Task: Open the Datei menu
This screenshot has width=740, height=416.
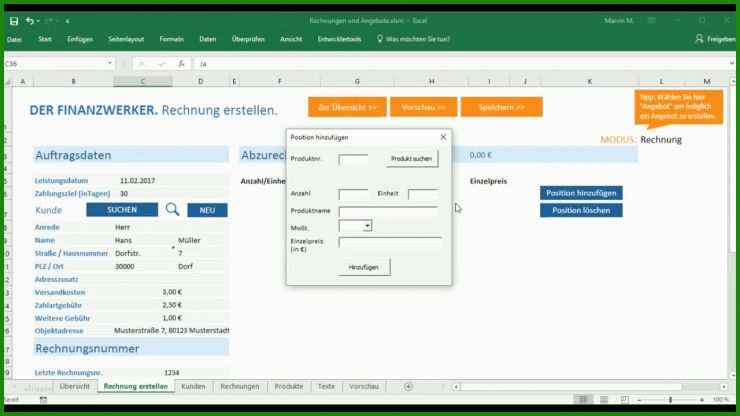Action: pos(14,39)
